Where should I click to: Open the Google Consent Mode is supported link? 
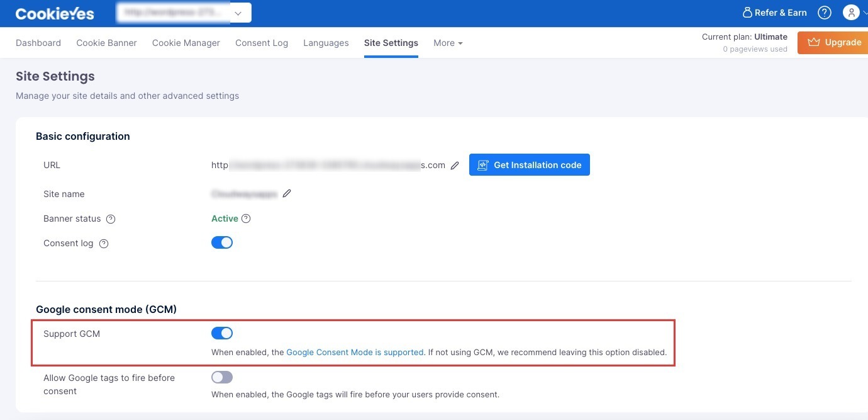[x=355, y=352]
